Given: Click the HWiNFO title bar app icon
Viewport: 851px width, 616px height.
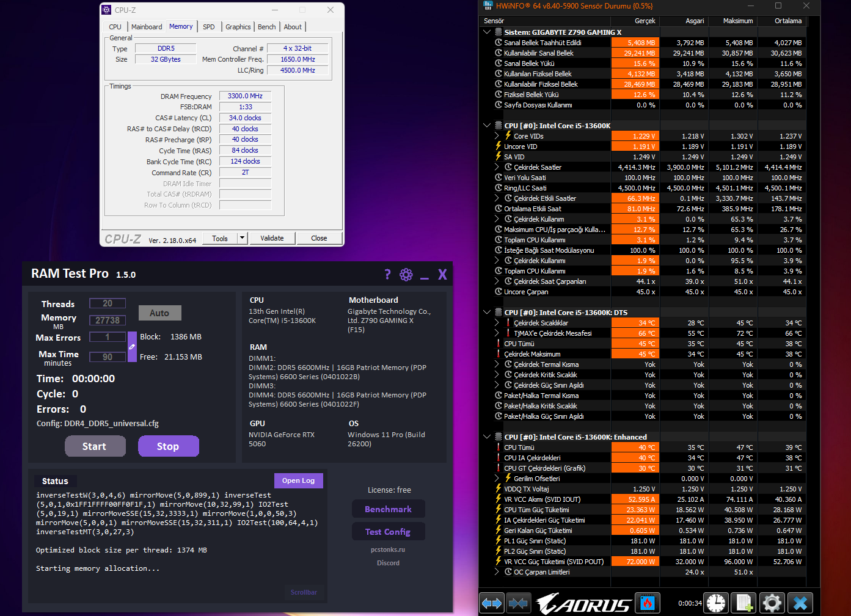Looking at the screenshot, I should pyautogui.click(x=488, y=5).
